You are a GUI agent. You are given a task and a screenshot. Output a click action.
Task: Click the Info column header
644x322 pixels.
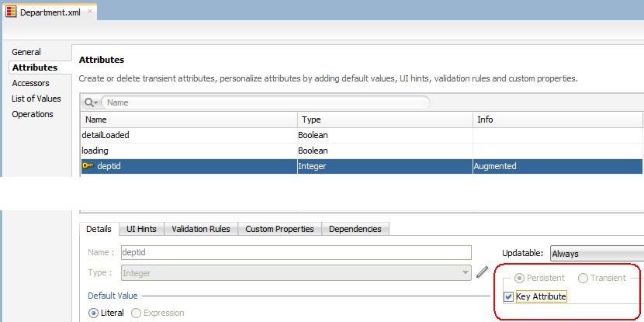pos(558,120)
